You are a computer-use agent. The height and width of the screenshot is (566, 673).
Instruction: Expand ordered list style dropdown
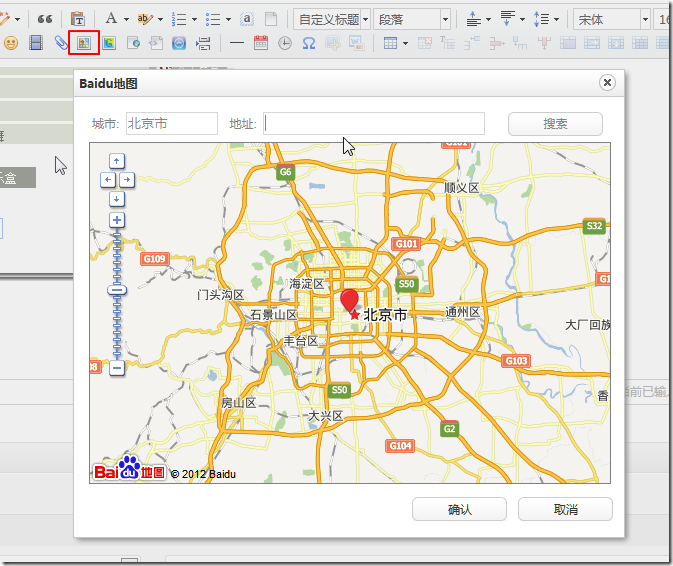click(x=194, y=20)
